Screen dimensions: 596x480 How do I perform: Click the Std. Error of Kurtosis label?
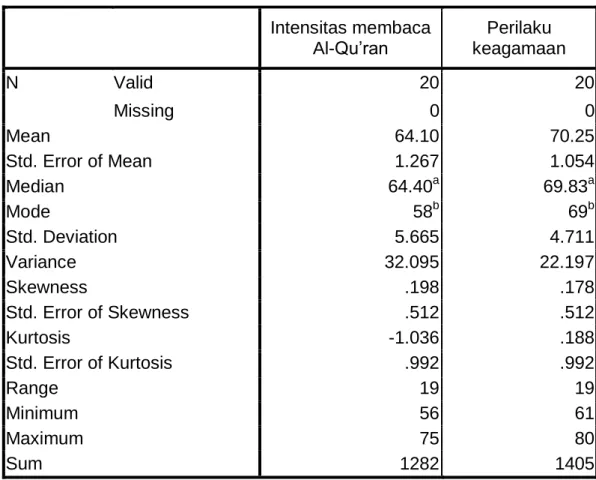[89, 363]
